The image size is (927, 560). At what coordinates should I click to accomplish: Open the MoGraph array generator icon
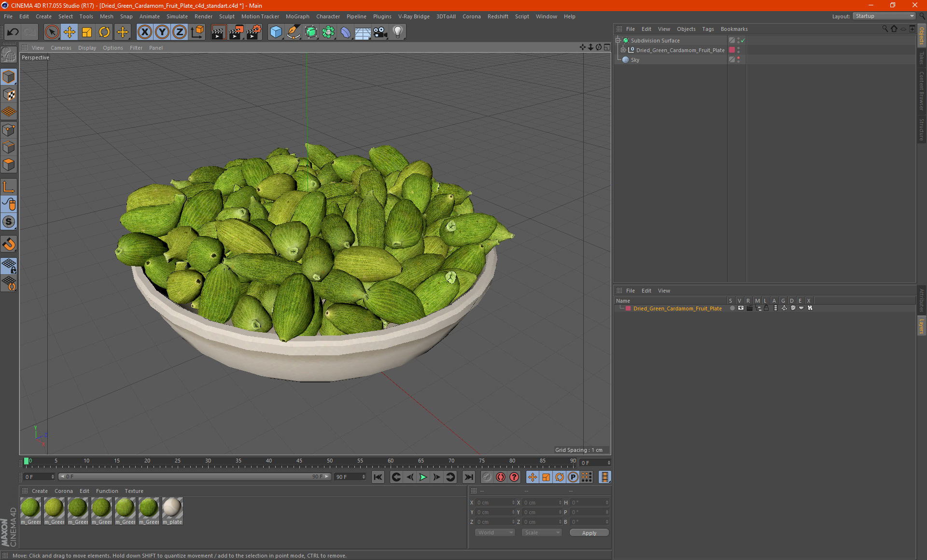(x=328, y=32)
